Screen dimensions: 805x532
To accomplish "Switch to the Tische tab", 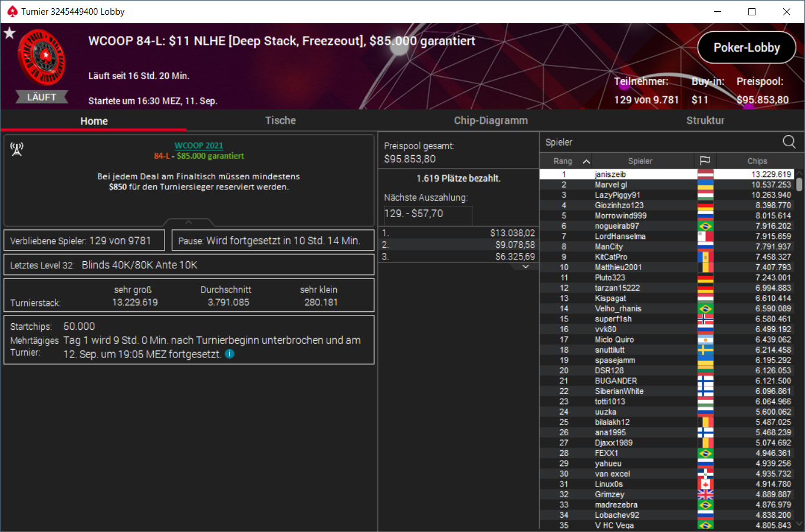I will [x=281, y=120].
